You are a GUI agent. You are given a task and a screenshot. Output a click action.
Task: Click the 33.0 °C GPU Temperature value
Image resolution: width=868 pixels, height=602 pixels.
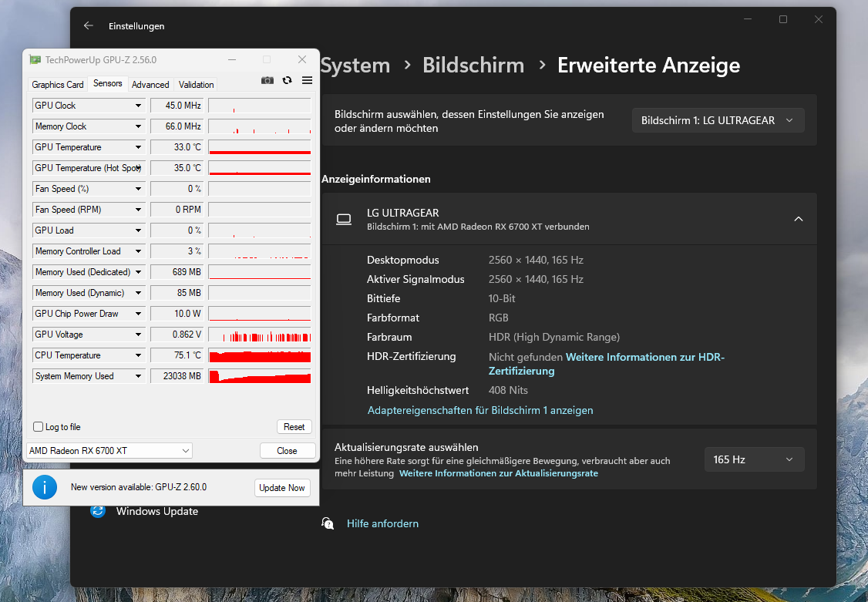coord(177,147)
